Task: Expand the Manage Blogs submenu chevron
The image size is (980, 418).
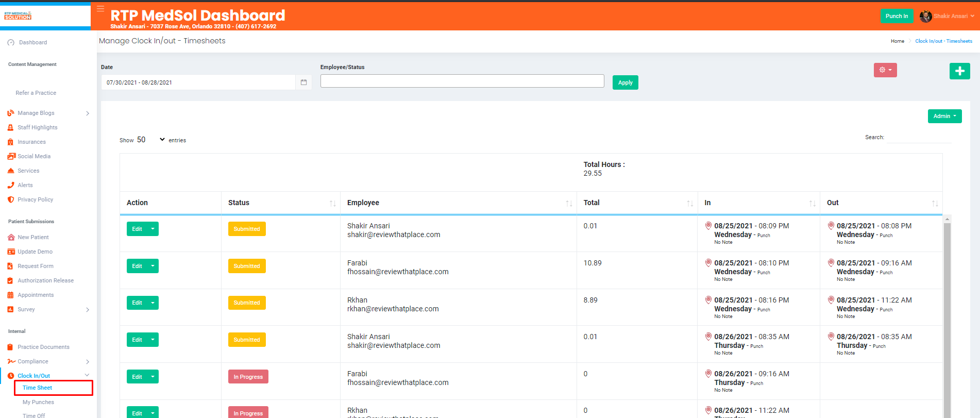Action: (88, 113)
